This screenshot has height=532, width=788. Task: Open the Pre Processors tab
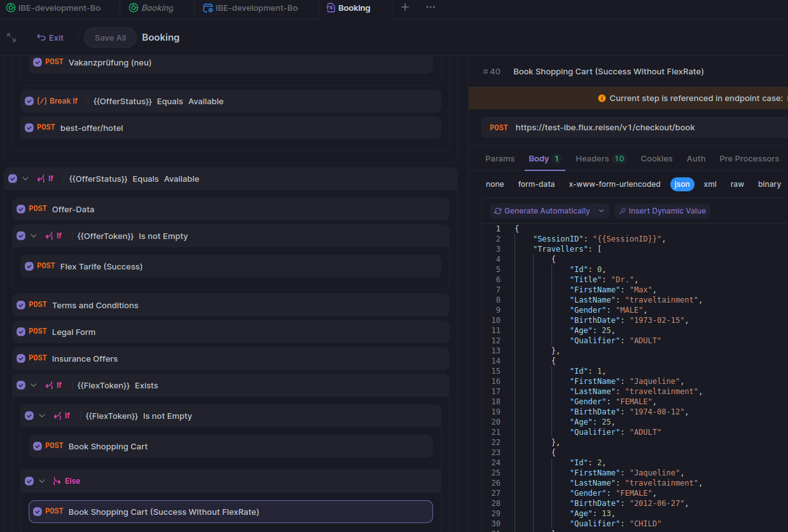tap(749, 159)
